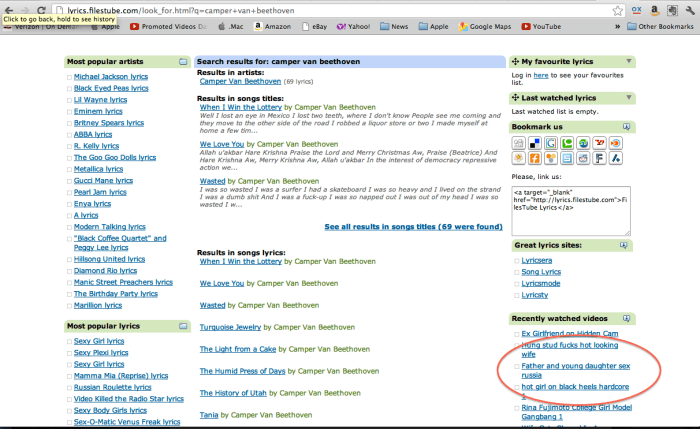This screenshot has width=700, height=429.
Task: Open the Amazon extension icon in the toolbar
Action: tap(654, 10)
